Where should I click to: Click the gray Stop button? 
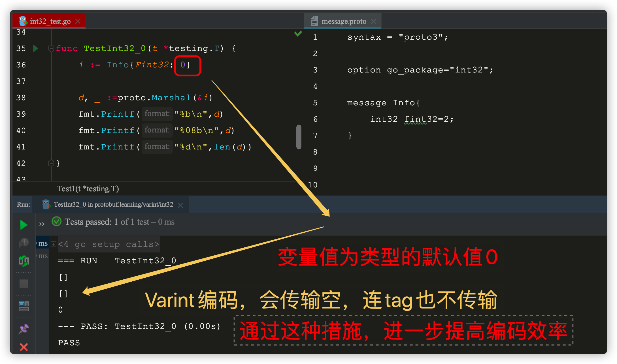pyautogui.click(x=24, y=283)
